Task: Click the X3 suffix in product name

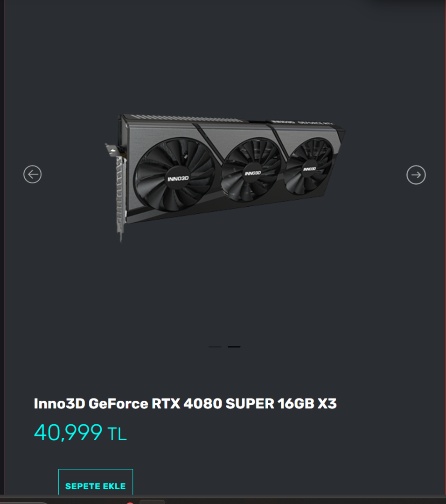Action: (327, 403)
